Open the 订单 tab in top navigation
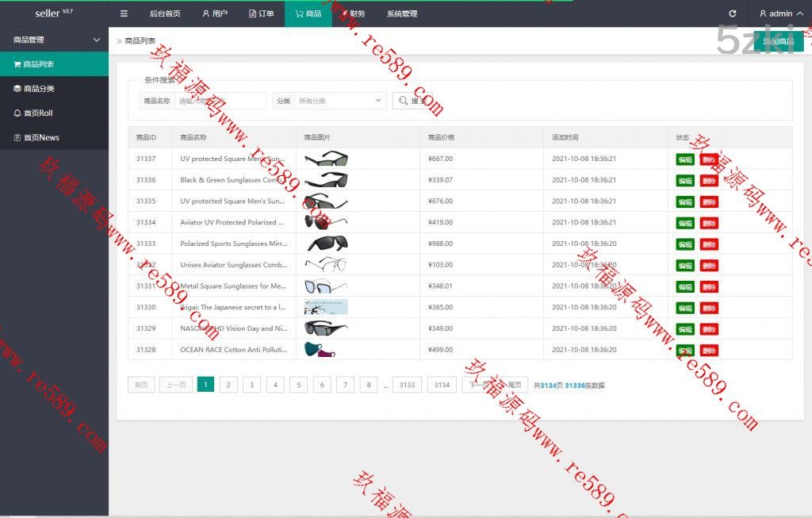 (261, 13)
